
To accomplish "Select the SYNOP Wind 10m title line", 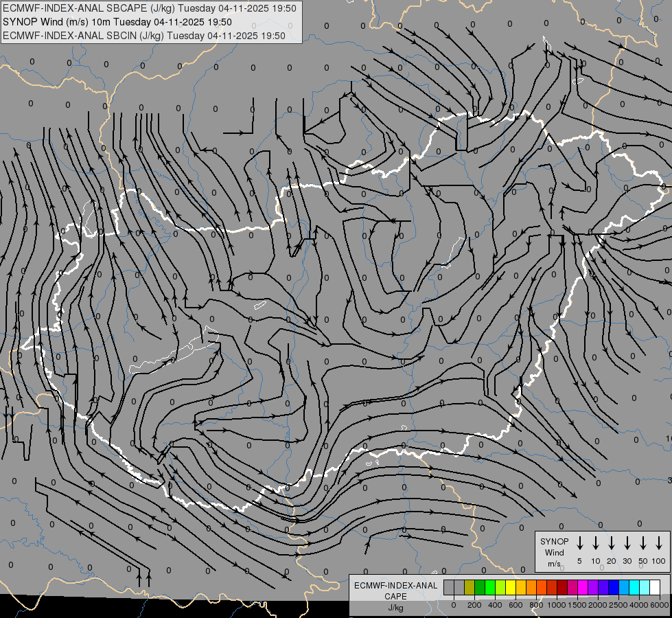I will (117, 22).
